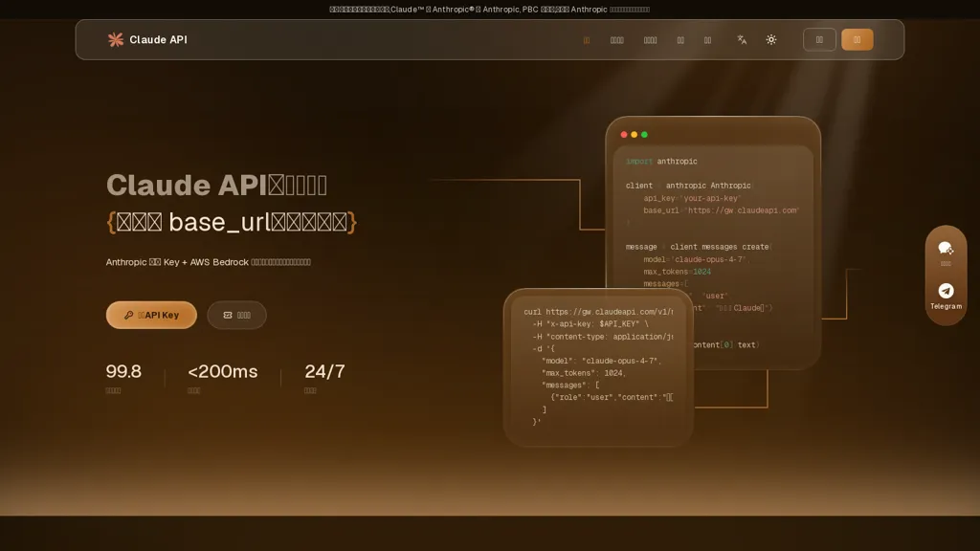This screenshot has height=551, width=980.
Task: Click the "content-type: application/json" curl header line
Action: click(x=603, y=336)
